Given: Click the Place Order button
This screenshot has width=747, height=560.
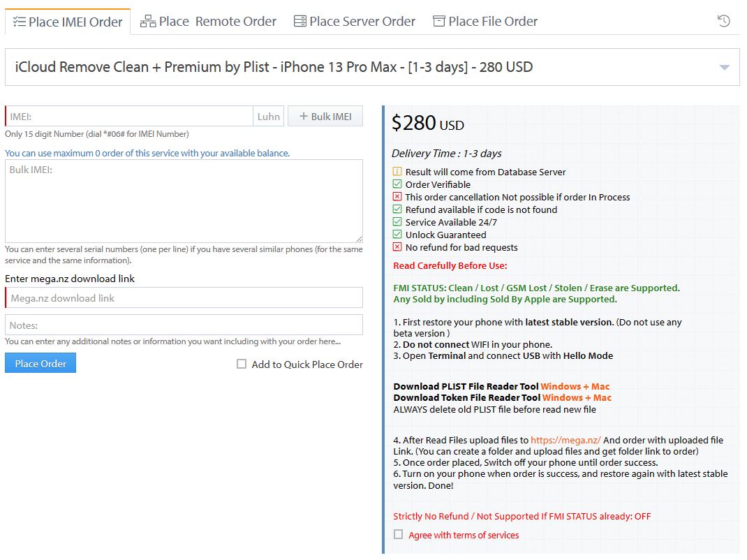Looking at the screenshot, I should 40,363.
